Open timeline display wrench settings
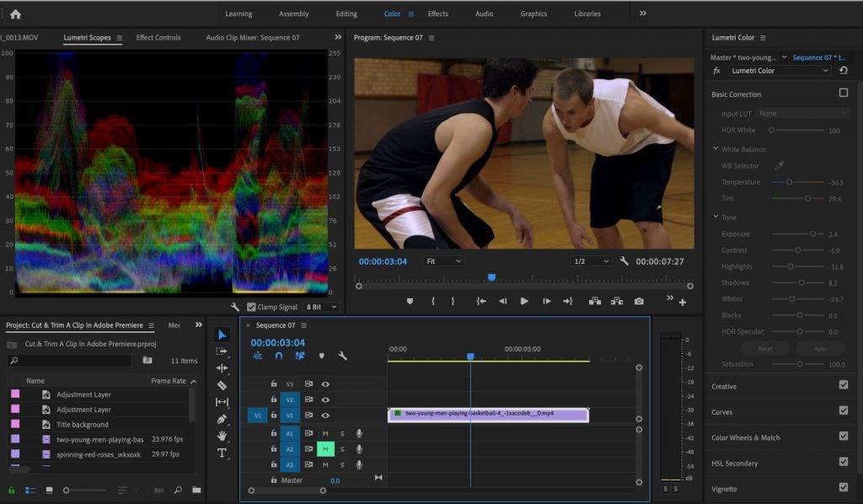 click(x=342, y=356)
